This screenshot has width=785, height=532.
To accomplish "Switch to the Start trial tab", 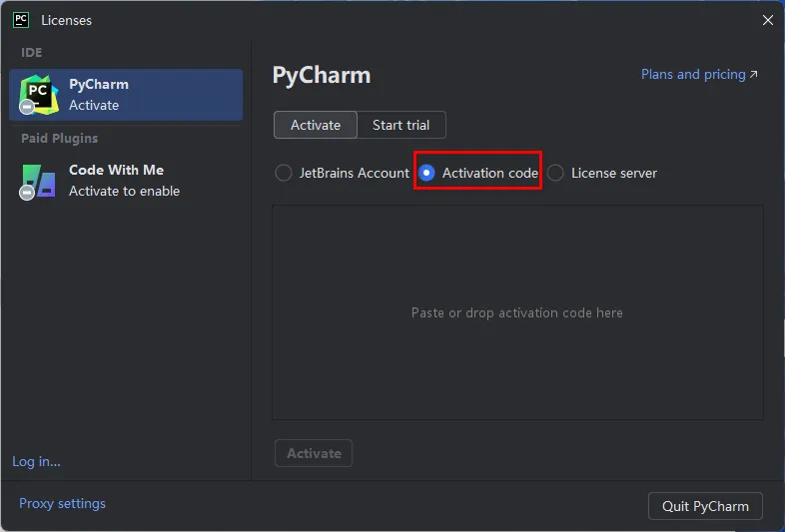I will pyautogui.click(x=401, y=125).
